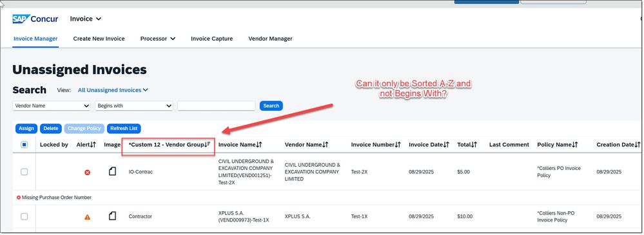This screenshot has width=644, height=235.
Task: Click the Test-2X invoice number
Action: (x=359, y=172)
